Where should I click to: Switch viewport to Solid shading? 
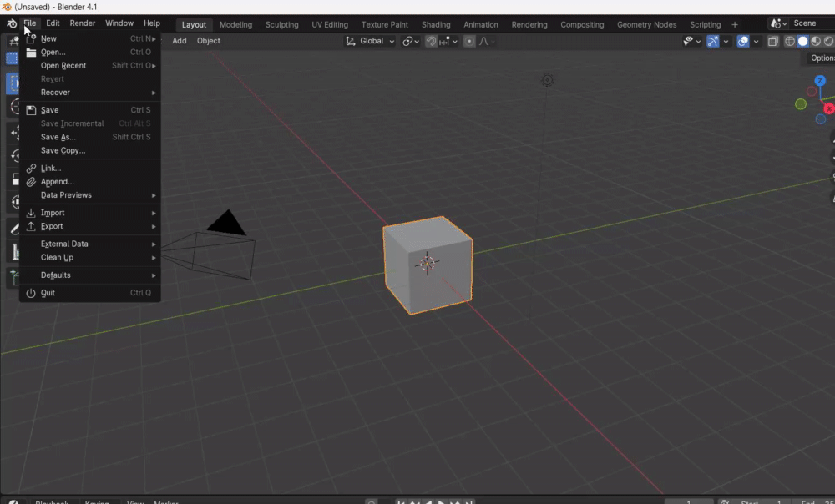pos(802,41)
